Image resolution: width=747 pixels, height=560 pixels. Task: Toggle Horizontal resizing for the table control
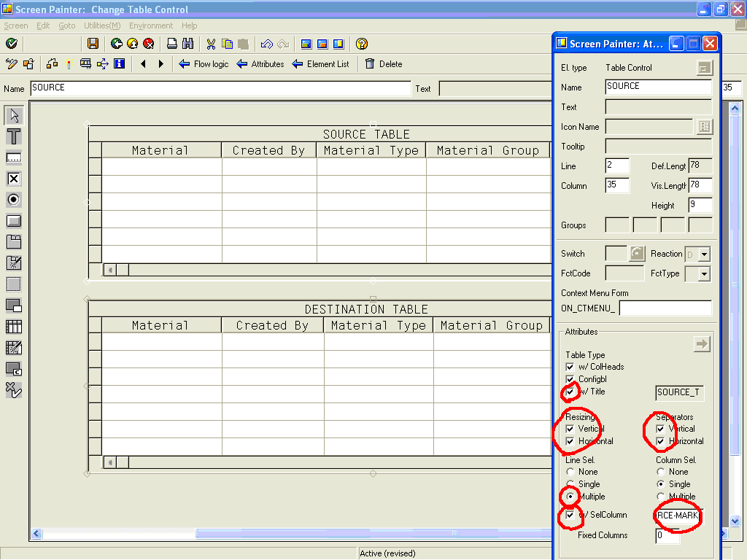tap(570, 441)
